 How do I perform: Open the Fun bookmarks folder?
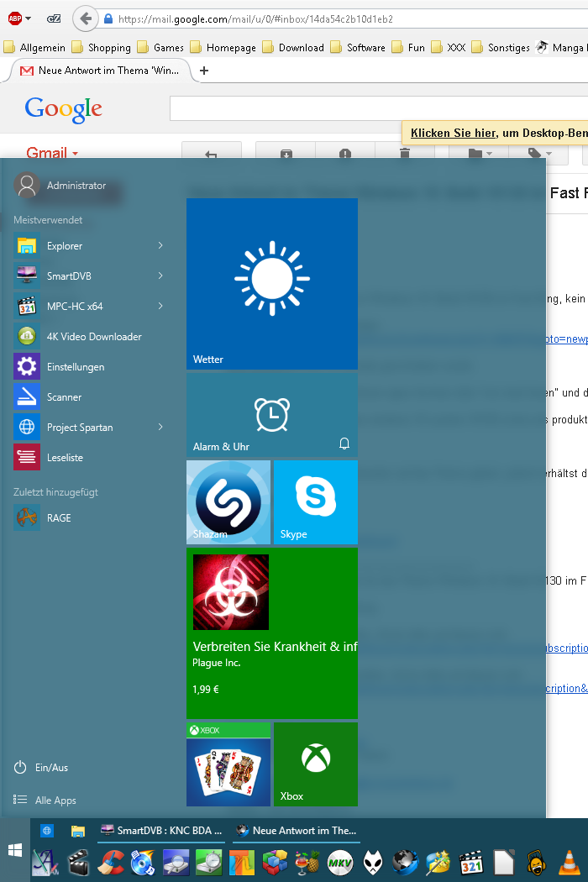pos(408,47)
